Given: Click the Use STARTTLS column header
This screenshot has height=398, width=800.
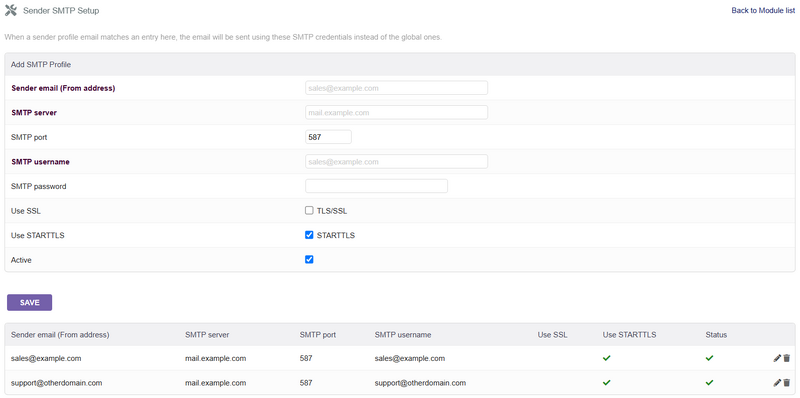Looking at the screenshot, I should click(x=630, y=335).
